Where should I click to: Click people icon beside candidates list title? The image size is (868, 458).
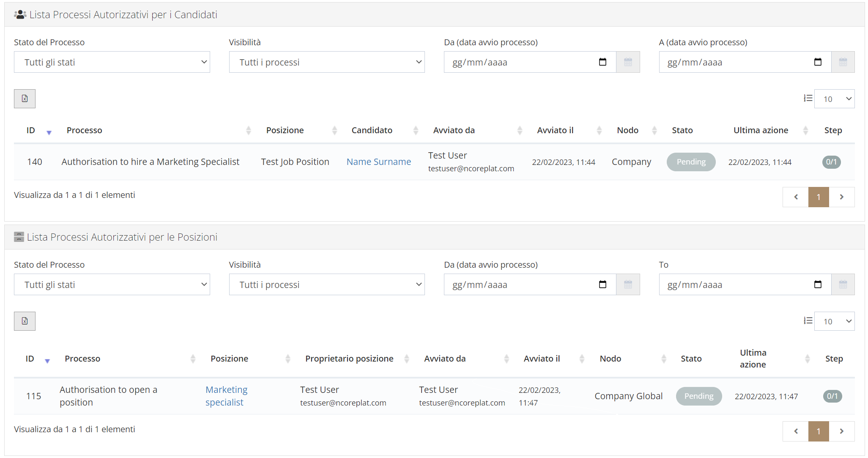(20, 15)
